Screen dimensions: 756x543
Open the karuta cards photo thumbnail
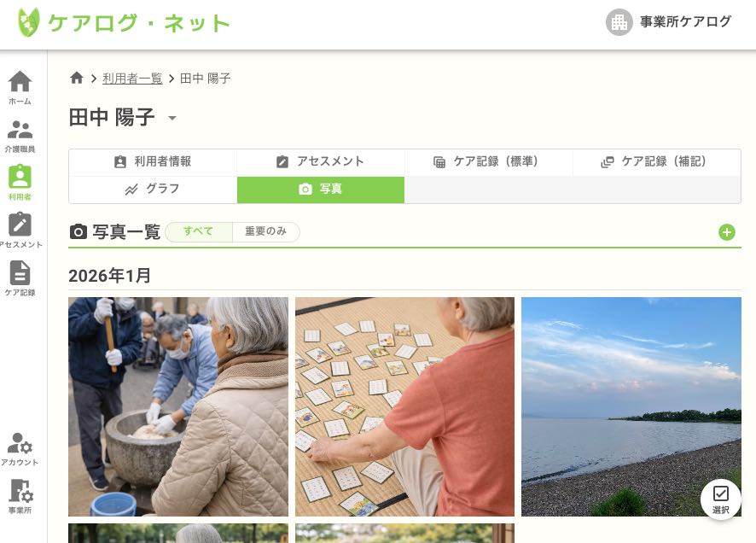[x=404, y=406]
